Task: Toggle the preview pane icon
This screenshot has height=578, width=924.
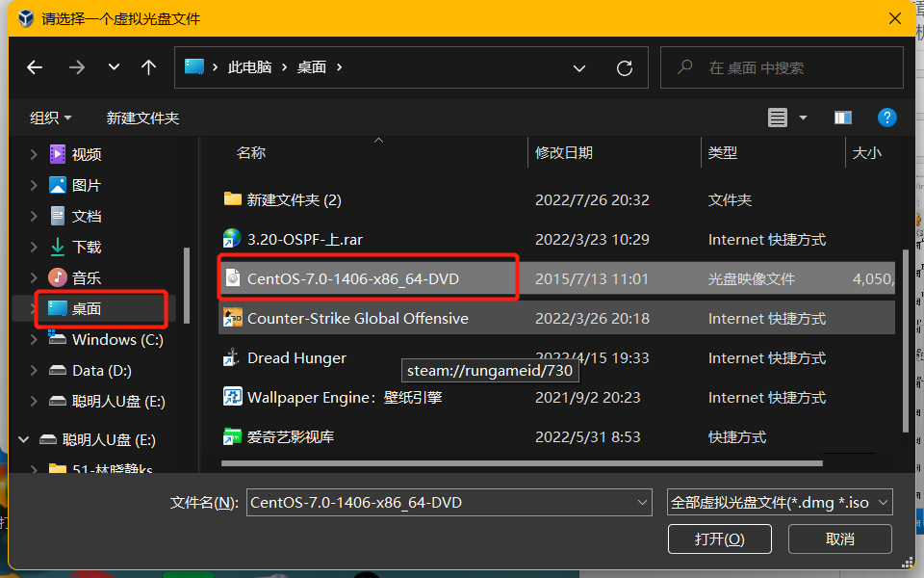Action: pos(843,118)
